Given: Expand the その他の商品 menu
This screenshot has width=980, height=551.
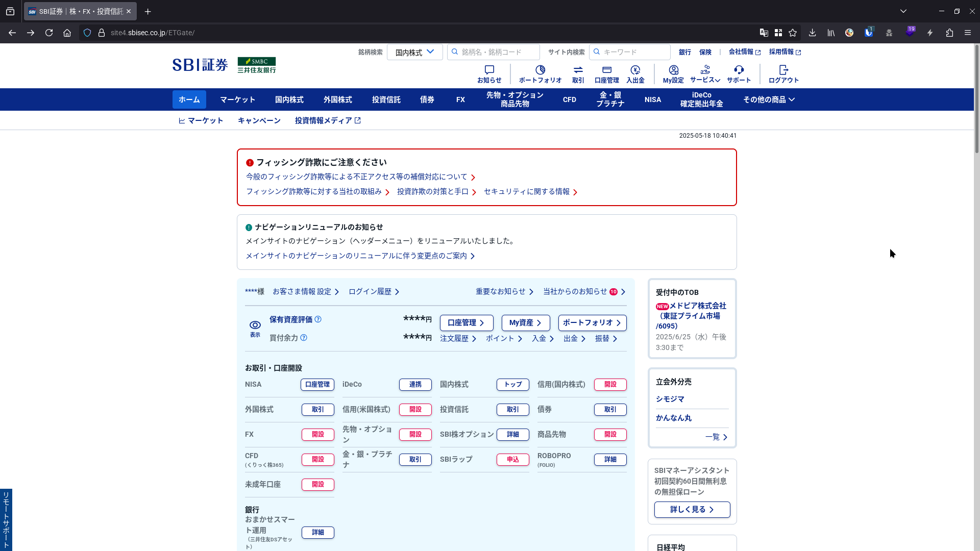Looking at the screenshot, I should coord(769,99).
